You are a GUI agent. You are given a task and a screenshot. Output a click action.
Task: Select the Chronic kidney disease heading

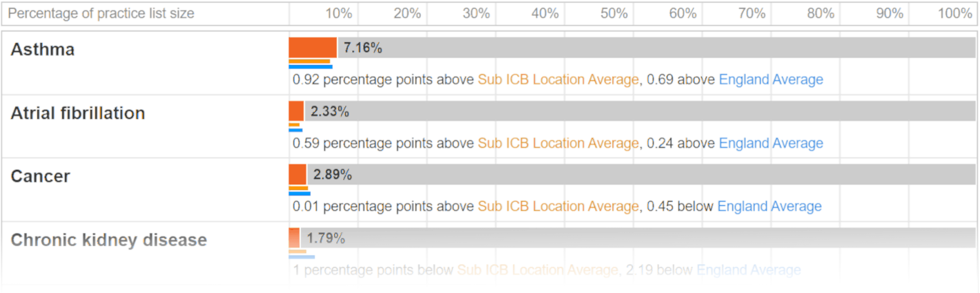[x=108, y=240]
